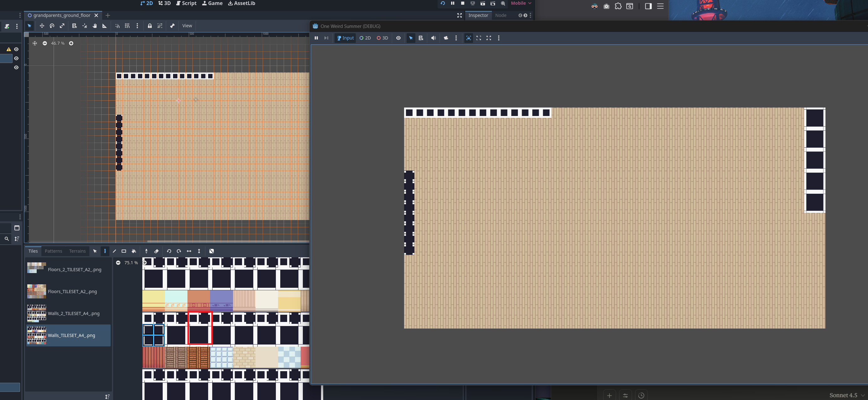Activate the Rotate mode tool
Viewport: 868px width, 400px height.
52,26
